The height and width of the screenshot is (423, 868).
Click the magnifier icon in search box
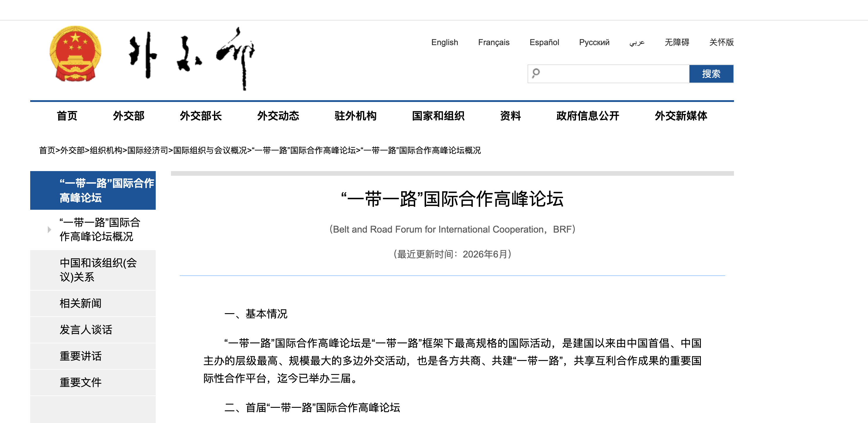pyautogui.click(x=536, y=73)
